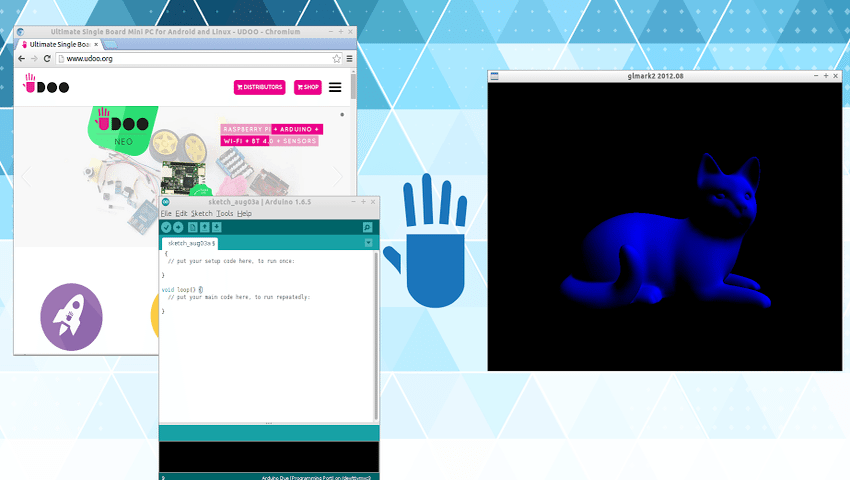Open the Arduino Serial Monitor
Viewport: 850px width, 480px height.
pyautogui.click(x=368, y=227)
